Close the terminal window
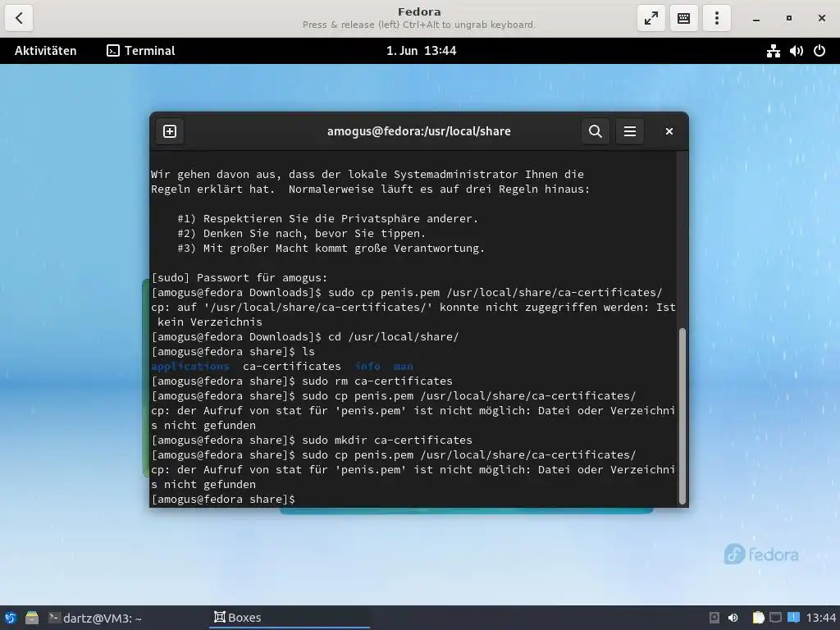 click(x=669, y=131)
